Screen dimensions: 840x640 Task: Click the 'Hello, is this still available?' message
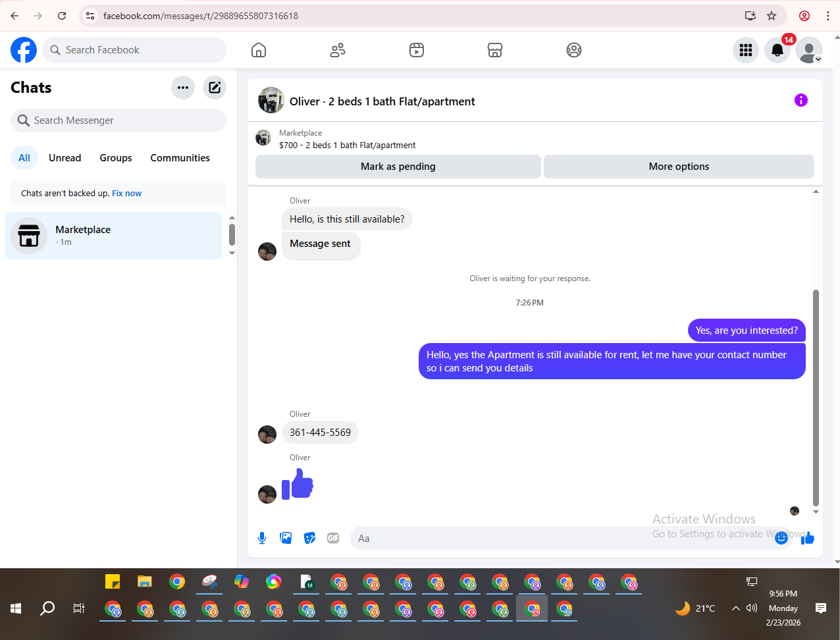(347, 219)
